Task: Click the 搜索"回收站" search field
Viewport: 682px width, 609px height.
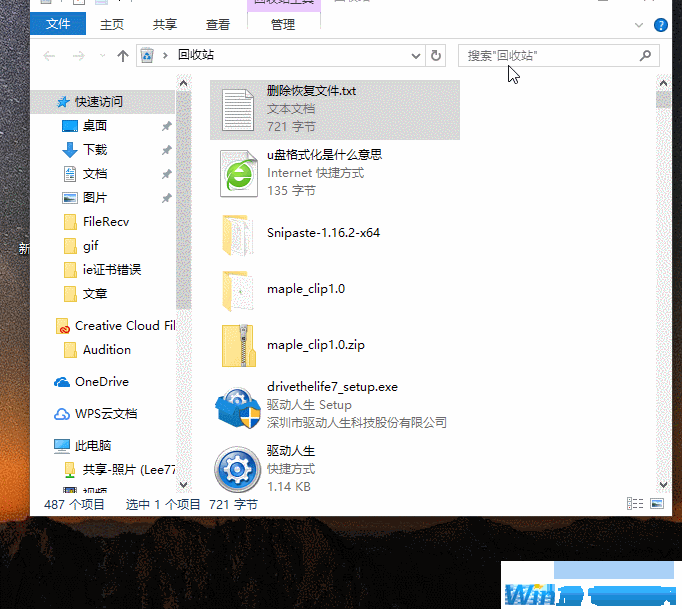Action: pos(548,56)
